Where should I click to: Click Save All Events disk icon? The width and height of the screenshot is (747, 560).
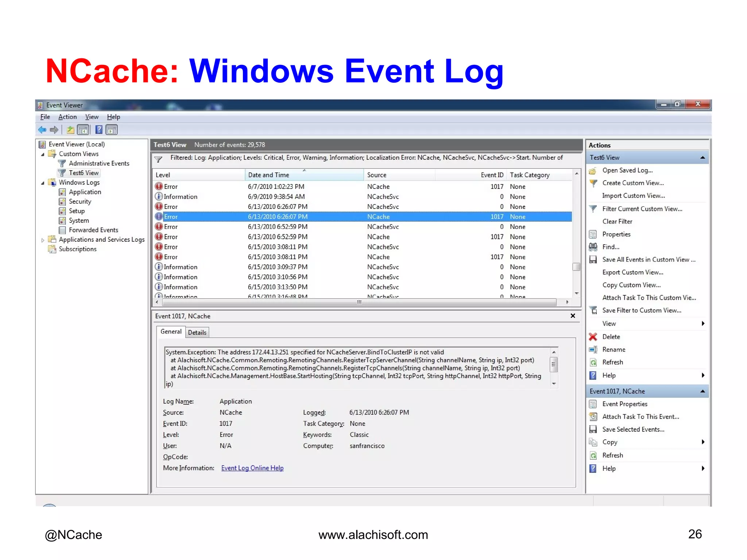click(x=593, y=260)
